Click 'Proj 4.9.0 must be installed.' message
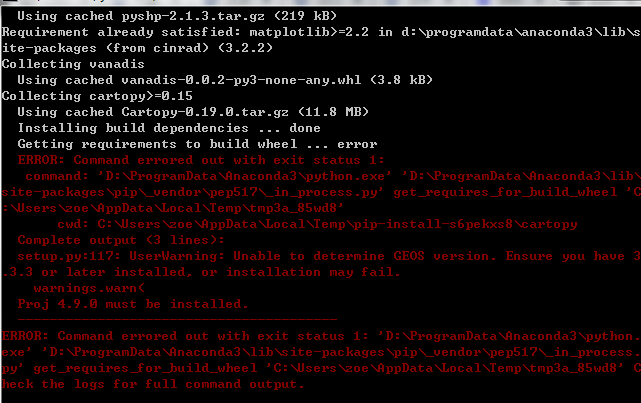The image size is (641, 403). click(x=132, y=304)
